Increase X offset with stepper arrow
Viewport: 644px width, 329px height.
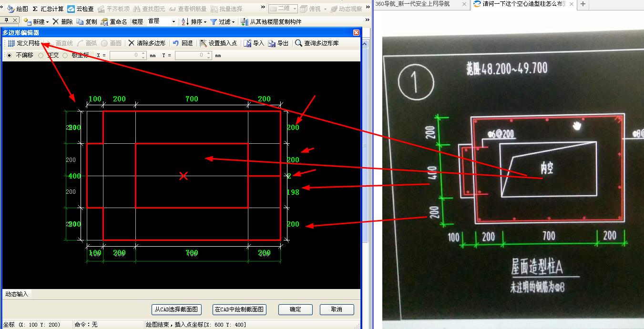tap(143, 53)
